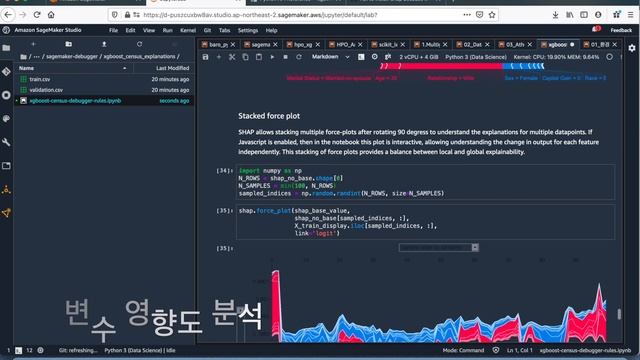
Task: Open notifications bell icon
Action: pos(596,29)
